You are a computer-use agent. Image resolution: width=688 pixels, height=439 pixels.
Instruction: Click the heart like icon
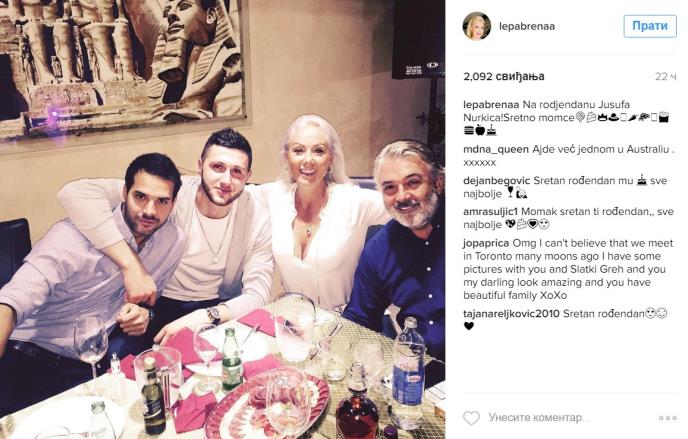(x=471, y=418)
